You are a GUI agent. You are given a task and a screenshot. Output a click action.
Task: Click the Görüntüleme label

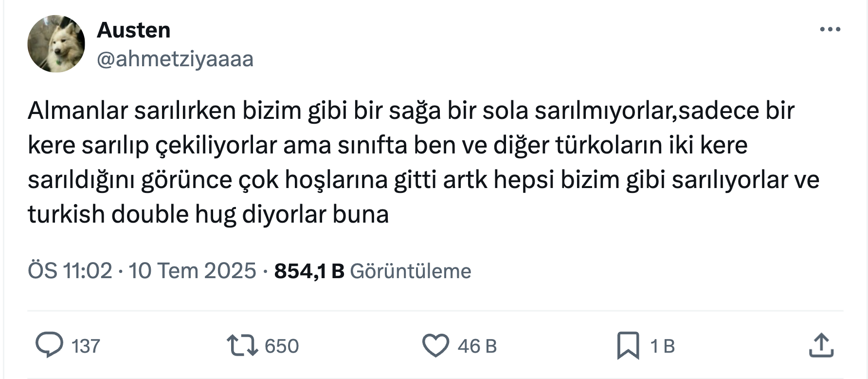click(411, 271)
